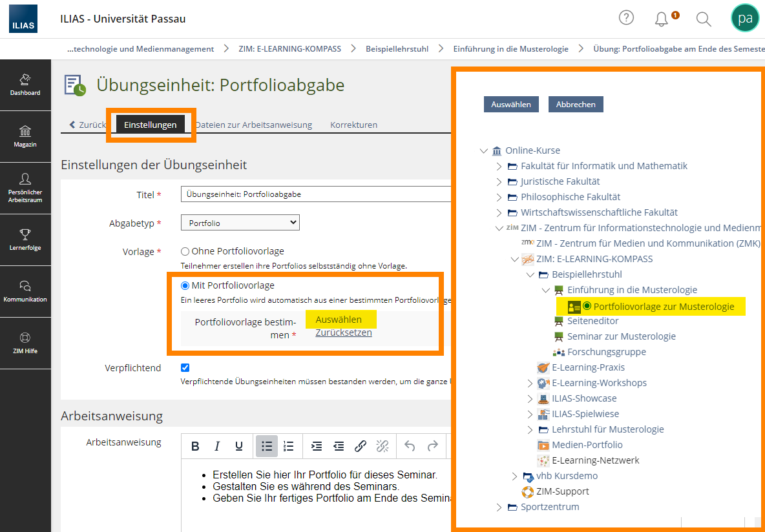Click into Arbeitsanweisung text area
This screenshot has width=765, height=532.
pos(315,495)
